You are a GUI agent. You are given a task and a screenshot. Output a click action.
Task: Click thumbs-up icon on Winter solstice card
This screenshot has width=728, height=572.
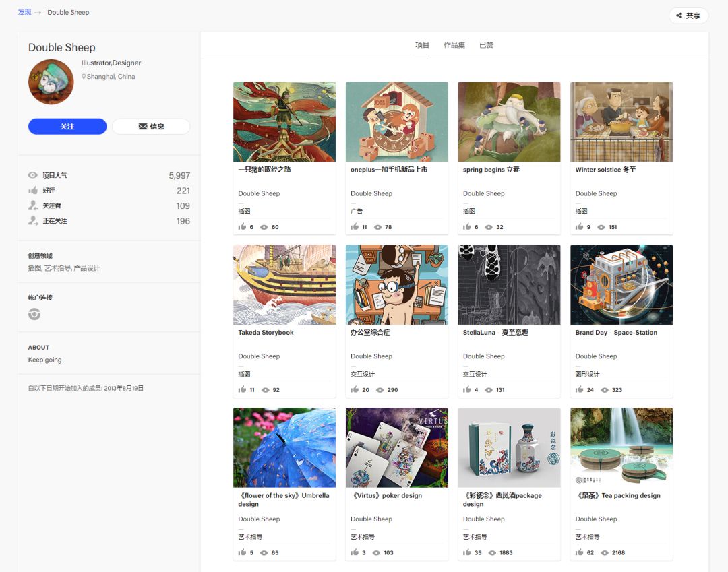[x=580, y=227]
